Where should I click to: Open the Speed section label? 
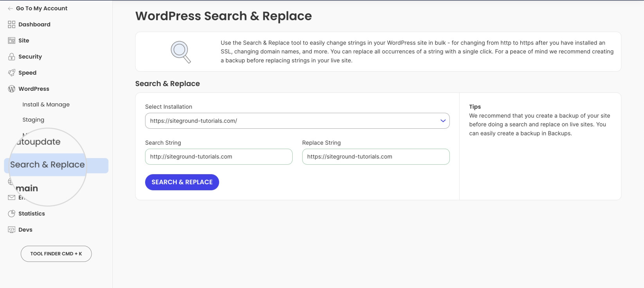(x=27, y=73)
